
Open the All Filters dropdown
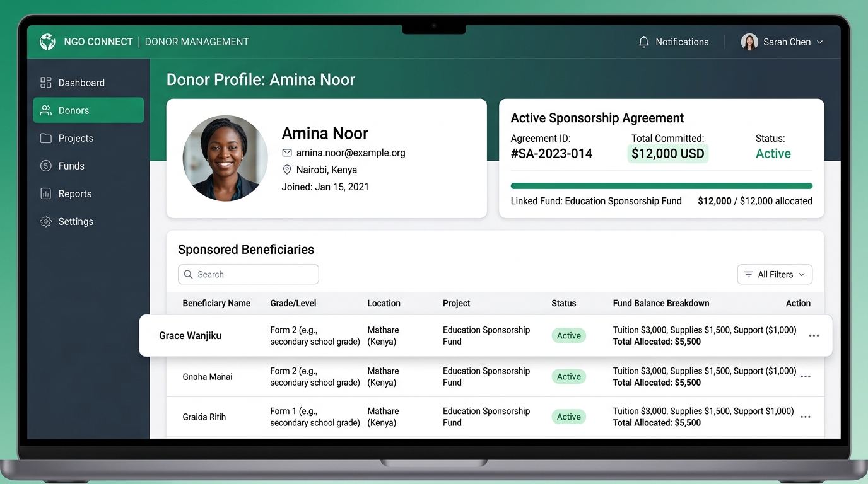click(x=775, y=274)
